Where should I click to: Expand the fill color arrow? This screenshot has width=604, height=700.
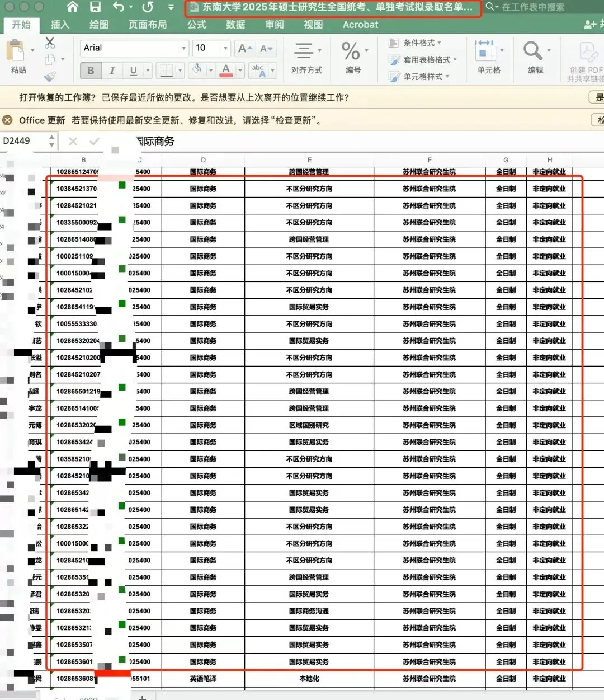[x=211, y=71]
